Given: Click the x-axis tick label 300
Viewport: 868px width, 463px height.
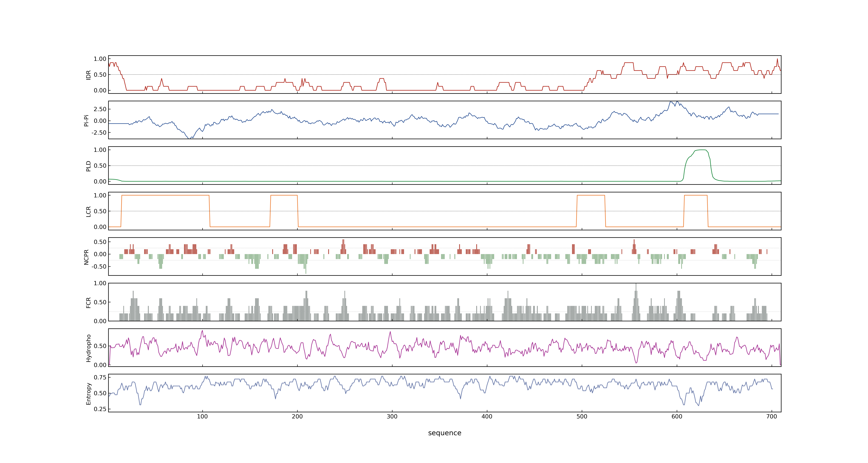Looking at the screenshot, I should tap(392, 416).
